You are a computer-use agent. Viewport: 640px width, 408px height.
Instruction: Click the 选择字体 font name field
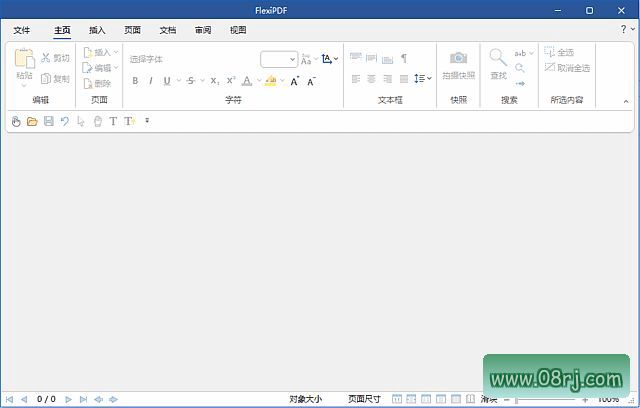tap(192, 59)
